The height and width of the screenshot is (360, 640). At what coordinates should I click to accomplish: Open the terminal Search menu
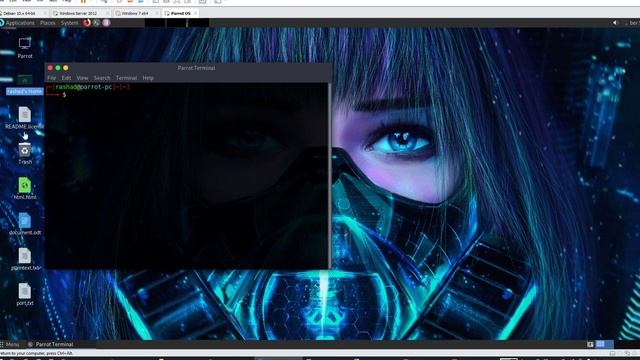coord(102,78)
